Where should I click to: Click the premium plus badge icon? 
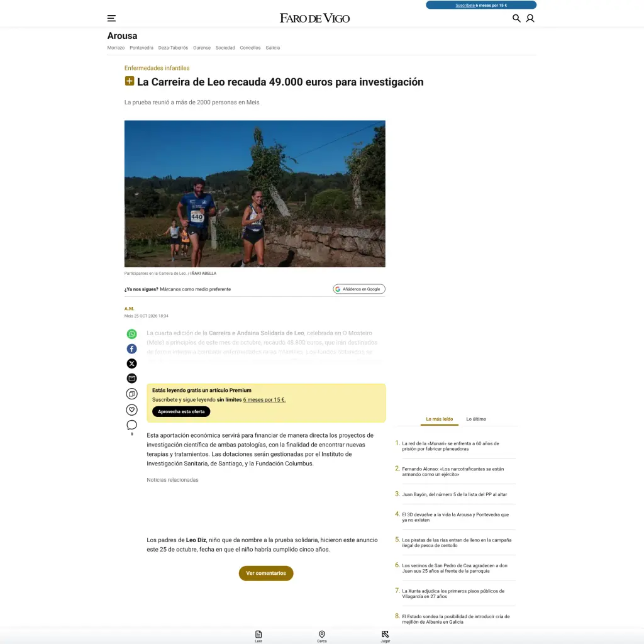point(130,81)
